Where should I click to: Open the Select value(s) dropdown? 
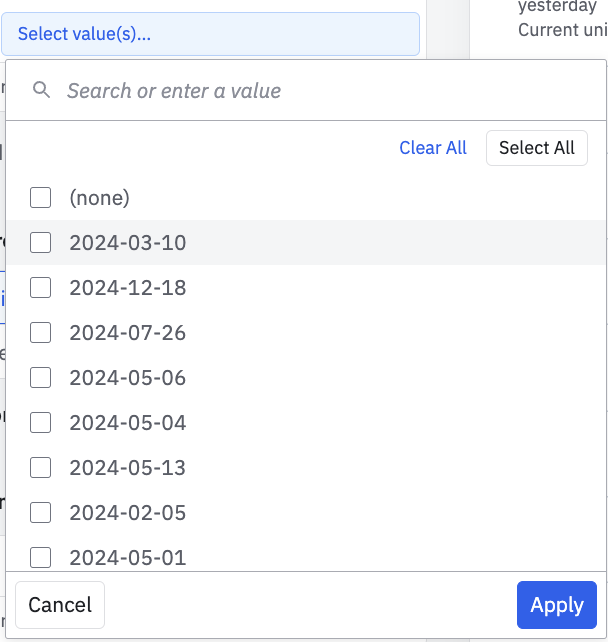tap(210, 34)
